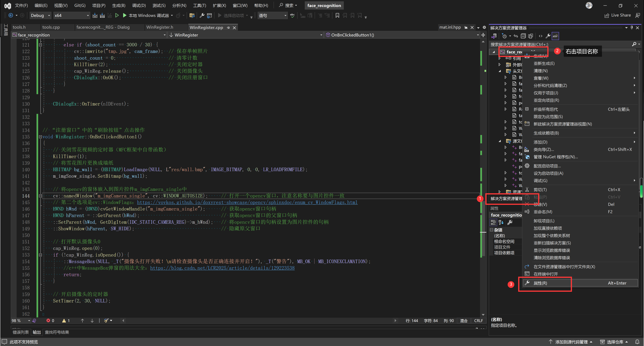Image resolution: width=644 pixels, height=346 pixels.
Task: Click the Find in Files folder-search icon
Action: click(192, 16)
